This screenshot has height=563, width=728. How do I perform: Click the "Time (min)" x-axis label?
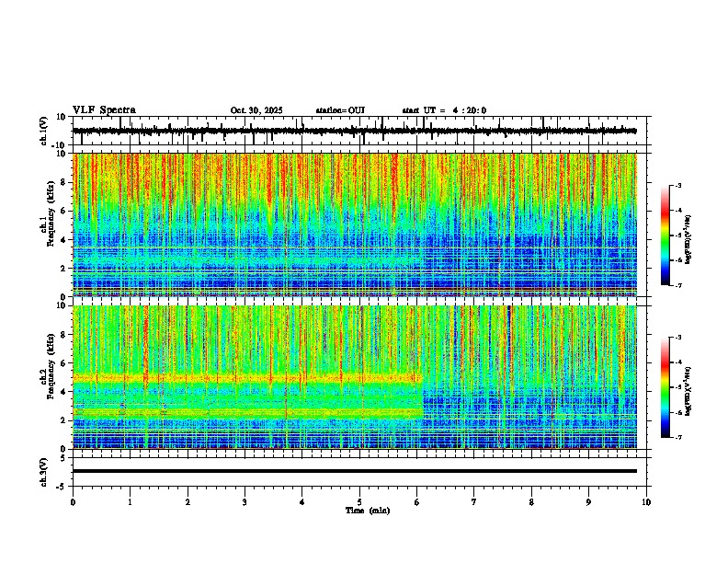pyautogui.click(x=368, y=511)
